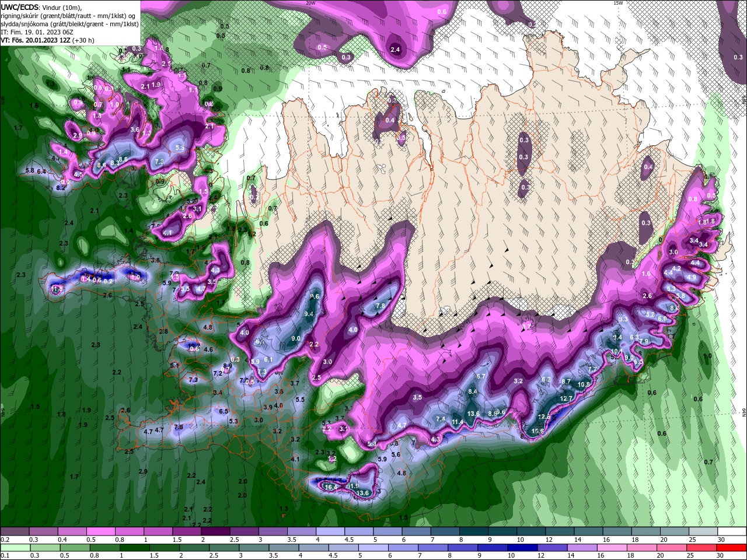Select the '12.7' value on the map
The width and height of the screenshot is (747, 560).
[x=566, y=398]
